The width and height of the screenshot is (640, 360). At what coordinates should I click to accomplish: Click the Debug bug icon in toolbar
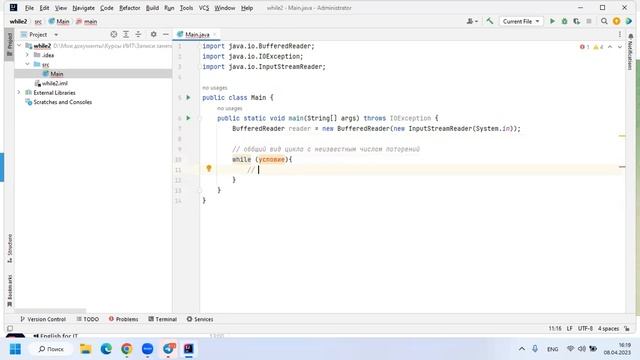[x=564, y=21]
